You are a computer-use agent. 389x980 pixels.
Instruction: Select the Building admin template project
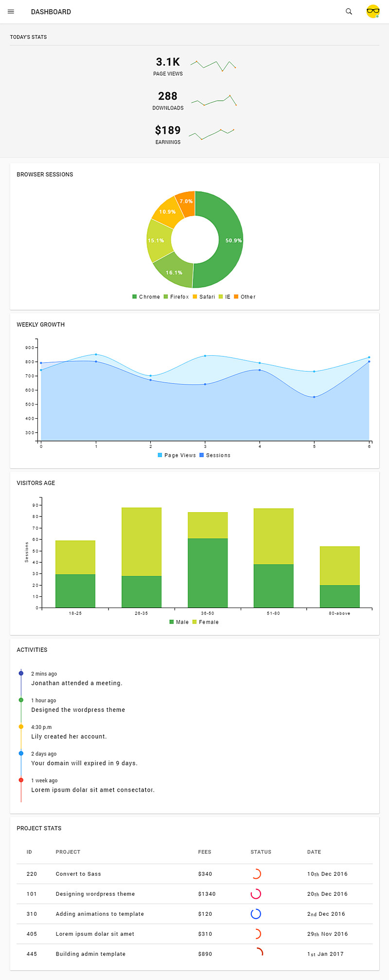(90, 954)
